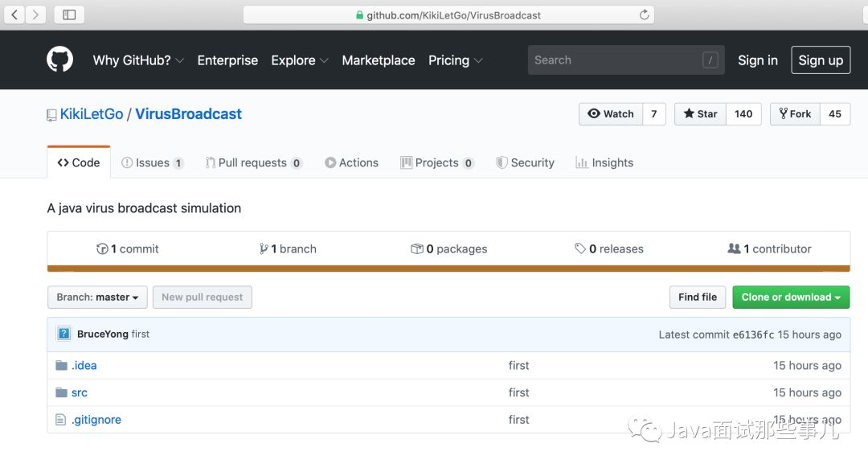This screenshot has width=868, height=468.
Task: Open the Enterprise page
Action: tap(227, 60)
